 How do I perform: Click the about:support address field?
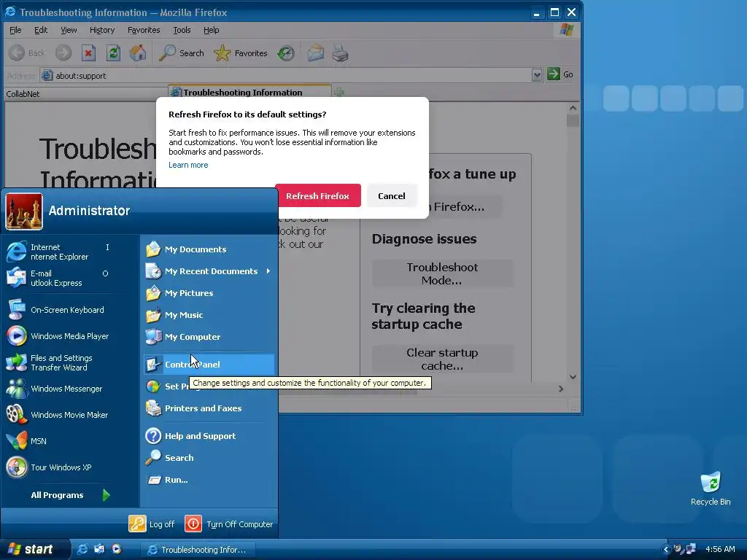click(286, 75)
